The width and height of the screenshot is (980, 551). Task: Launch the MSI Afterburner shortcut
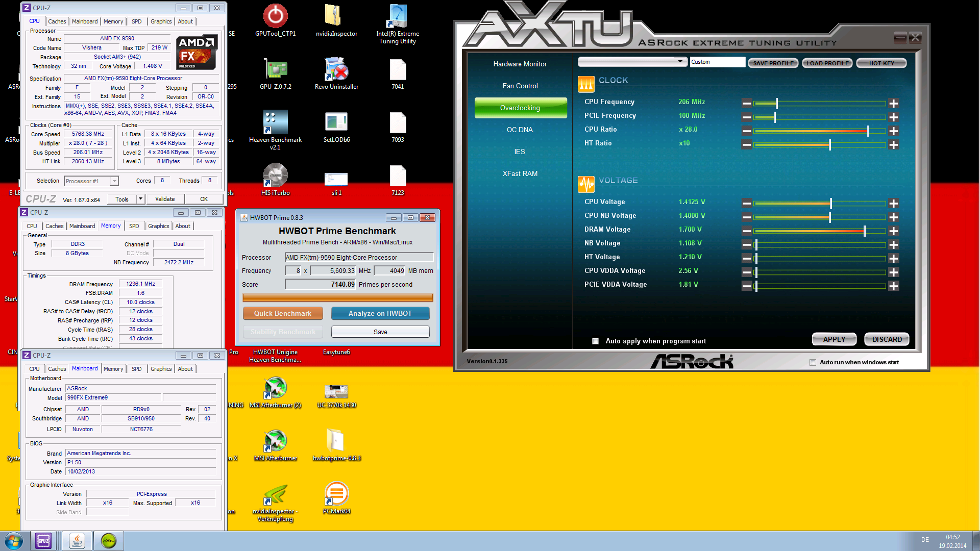click(275, 445)
